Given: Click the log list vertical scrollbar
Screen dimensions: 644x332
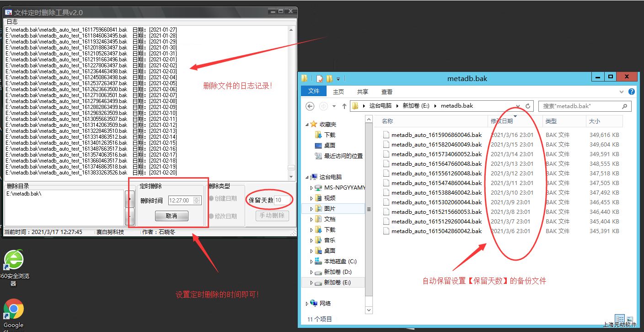Looking at the screenshot, I should (291, 101).
